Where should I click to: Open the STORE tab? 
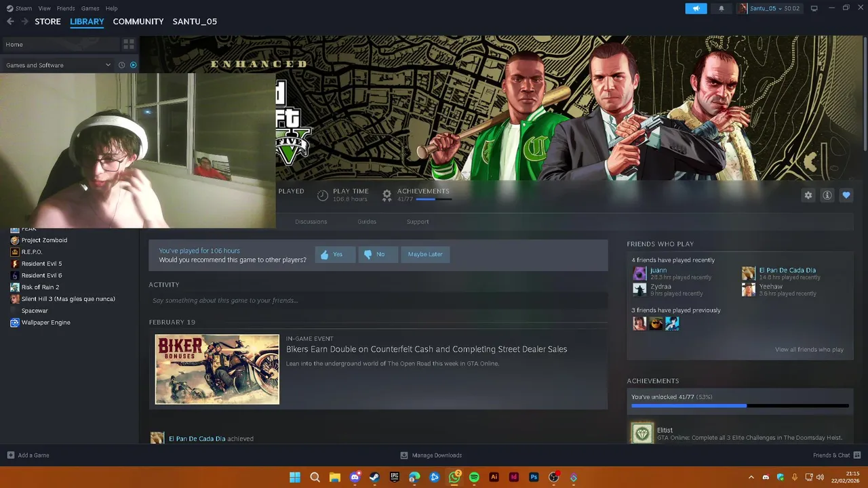[x=47, y=22]
